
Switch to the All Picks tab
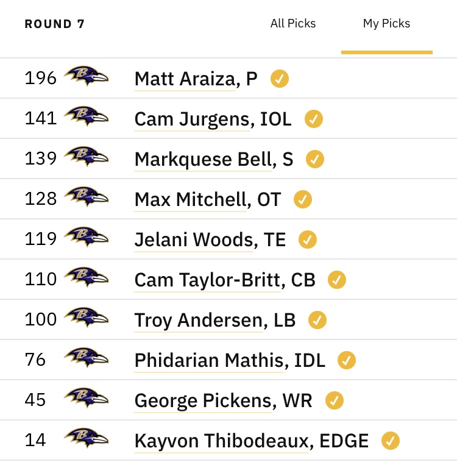293,23
